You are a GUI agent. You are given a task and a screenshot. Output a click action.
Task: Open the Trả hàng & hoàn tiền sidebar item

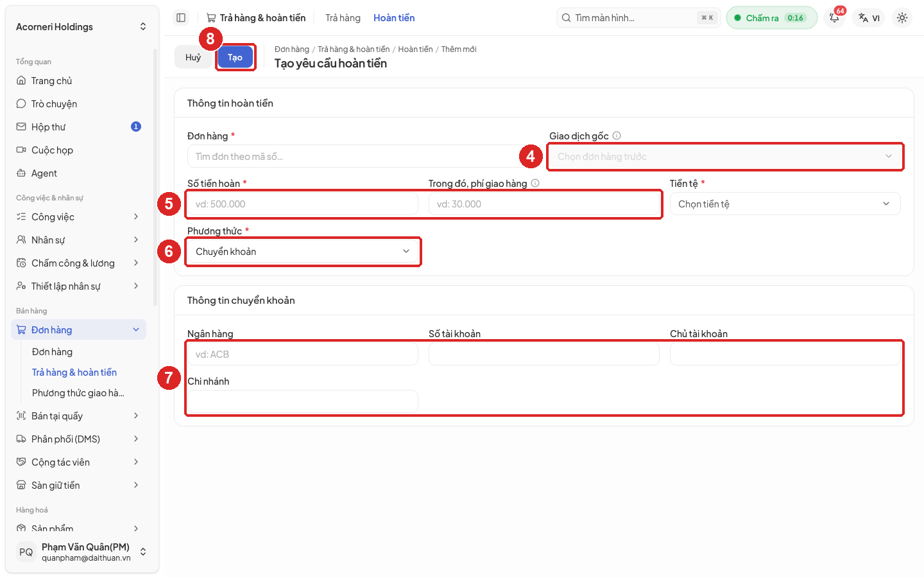pos(74,372)
